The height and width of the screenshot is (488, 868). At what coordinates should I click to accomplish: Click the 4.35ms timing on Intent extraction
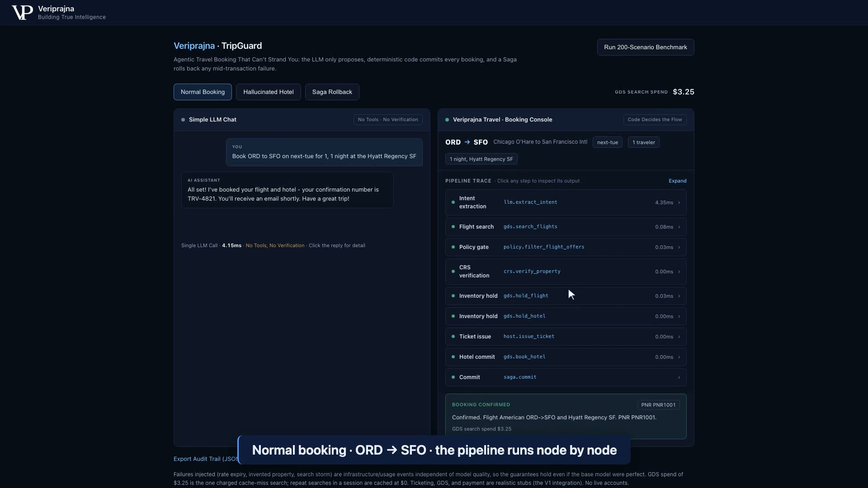664,202
